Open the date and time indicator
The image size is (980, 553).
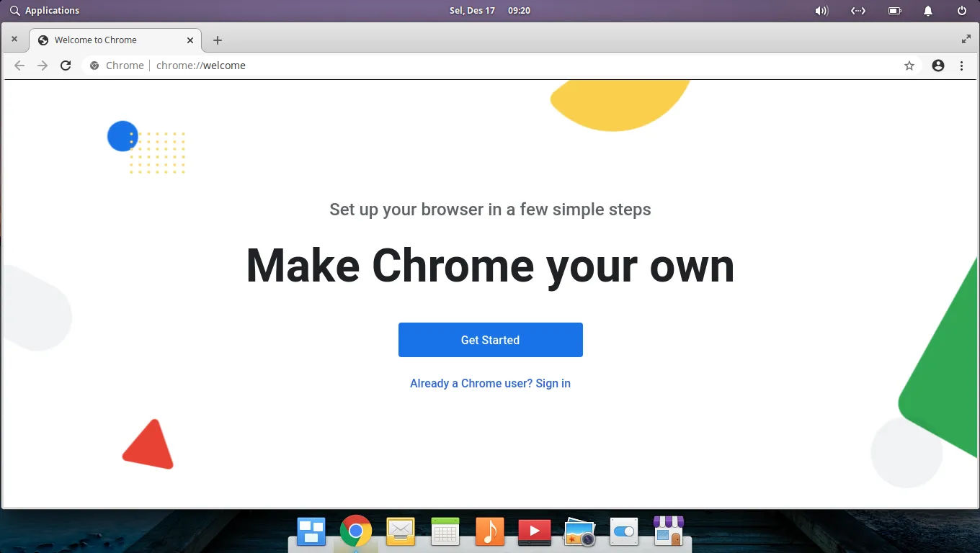point(490,11)
